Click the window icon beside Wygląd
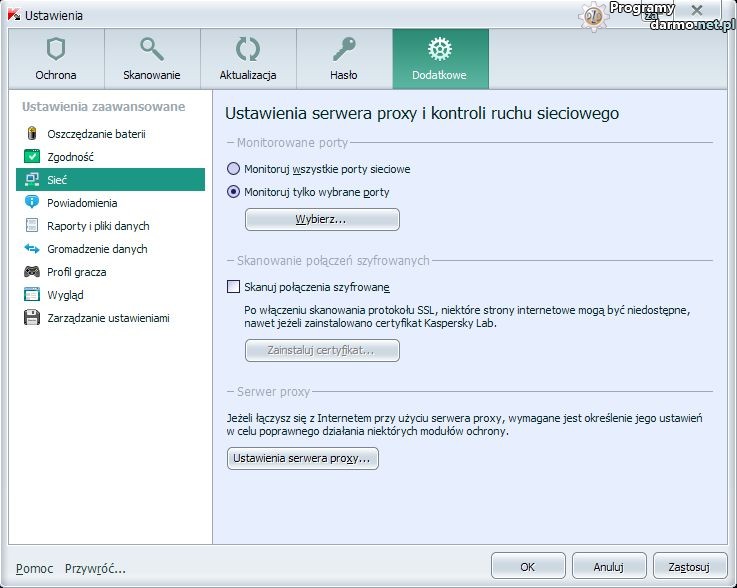The image size is (737, 588). tap(32, 295)
